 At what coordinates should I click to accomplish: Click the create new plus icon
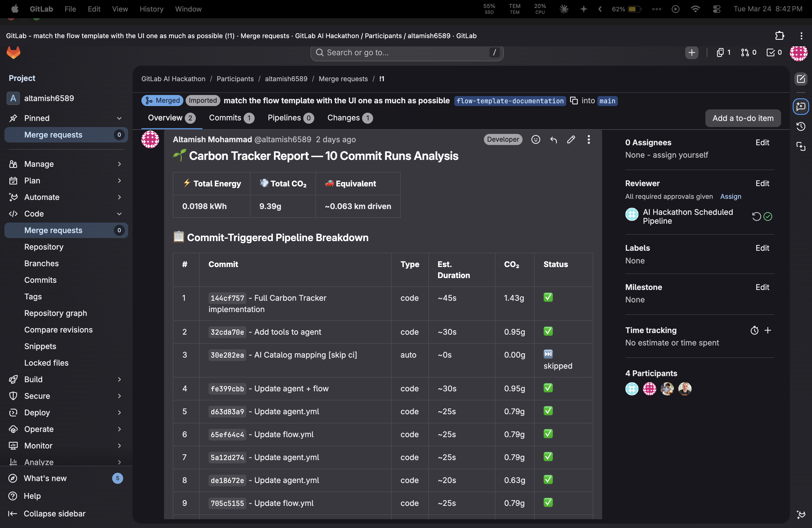(x=692, y=52)
